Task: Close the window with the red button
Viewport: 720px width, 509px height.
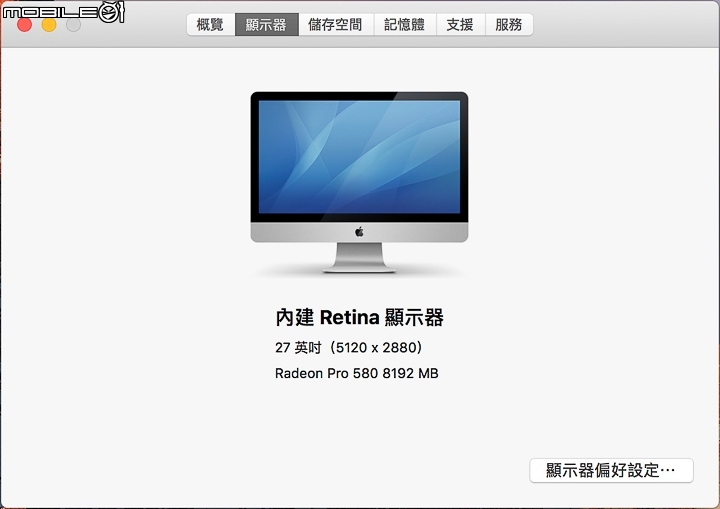Action: (24, 24)
